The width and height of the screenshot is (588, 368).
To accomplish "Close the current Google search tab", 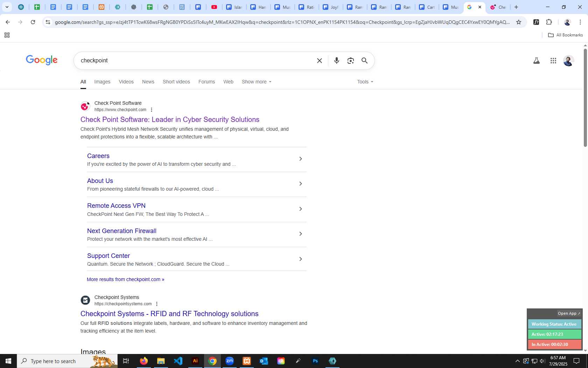I will [x=480, y=7].
